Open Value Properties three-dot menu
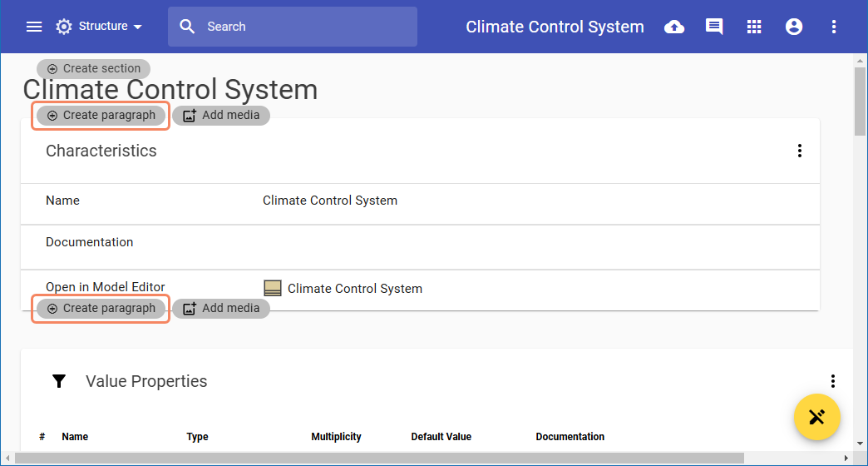 pos(833,381)
